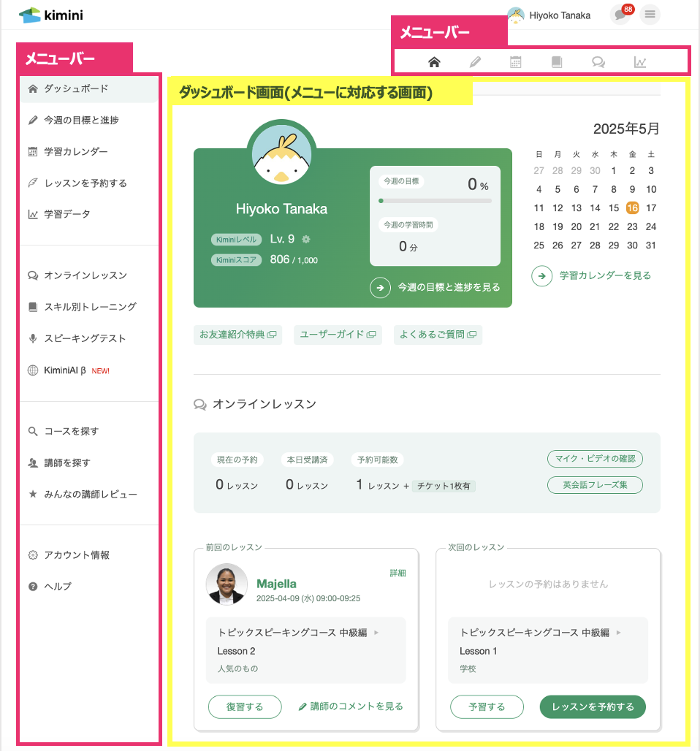Click the 予習する button
This screenshot has width=700, height=751.
click(x=487, y=707)
